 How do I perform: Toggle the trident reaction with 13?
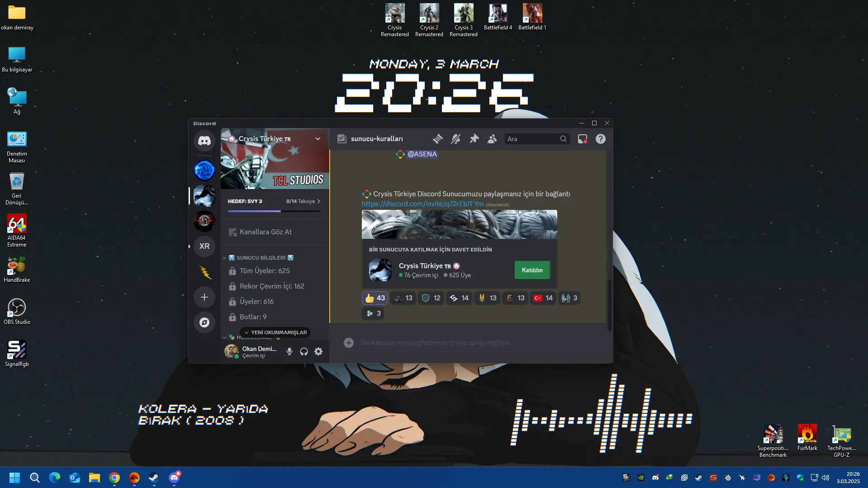pyautogui.click(x=487, y=298)
